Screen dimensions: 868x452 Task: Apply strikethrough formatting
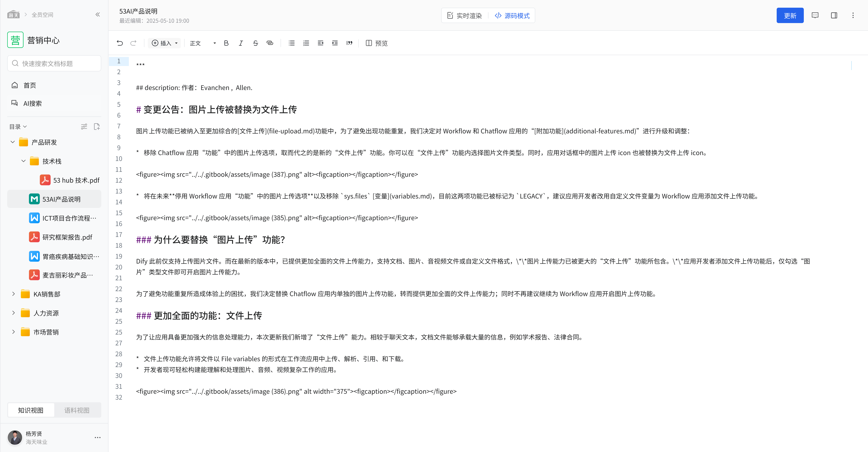(255, 43)
